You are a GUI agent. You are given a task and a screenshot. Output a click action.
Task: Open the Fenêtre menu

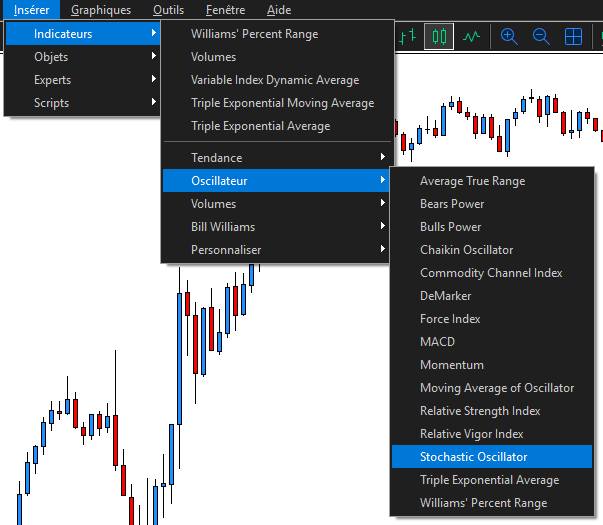click(225, 10)
